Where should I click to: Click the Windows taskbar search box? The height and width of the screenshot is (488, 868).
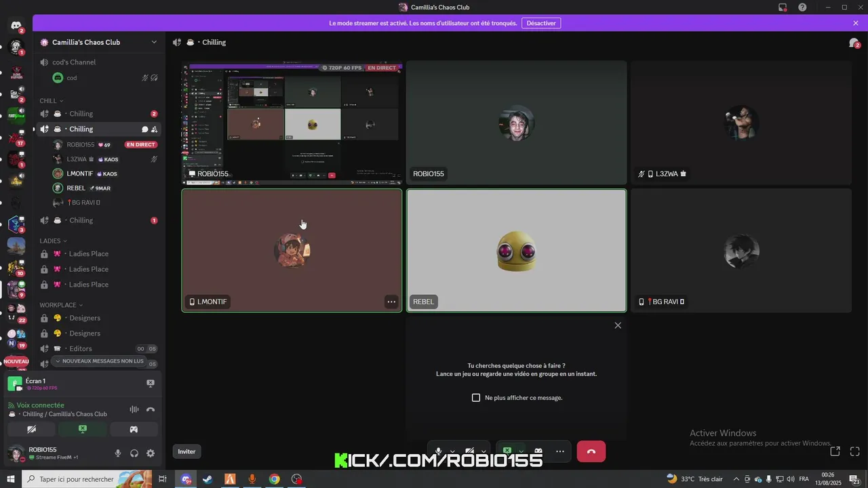pos(88,479)
